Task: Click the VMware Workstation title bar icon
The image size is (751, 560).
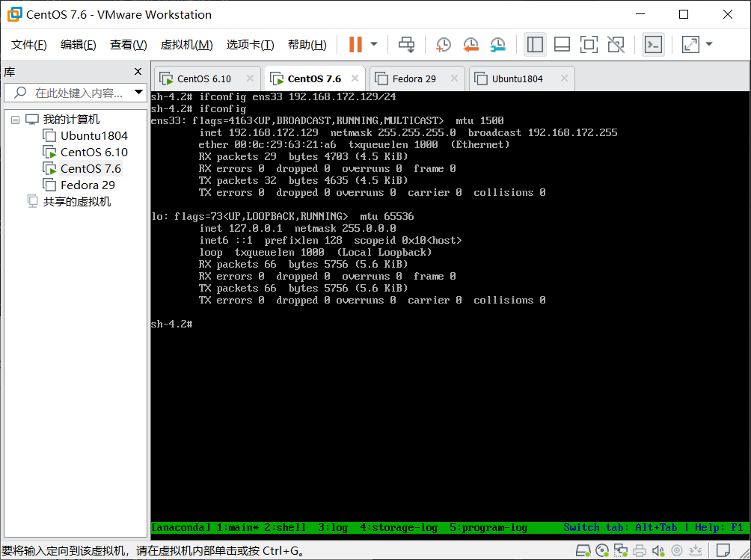Action: coord(14,14)
